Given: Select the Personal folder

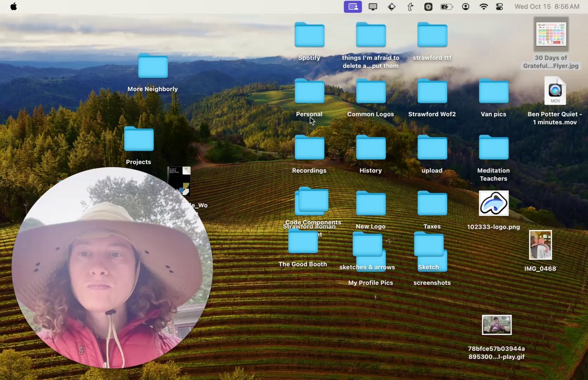Looking at the screenshot, I should (309, 91).
